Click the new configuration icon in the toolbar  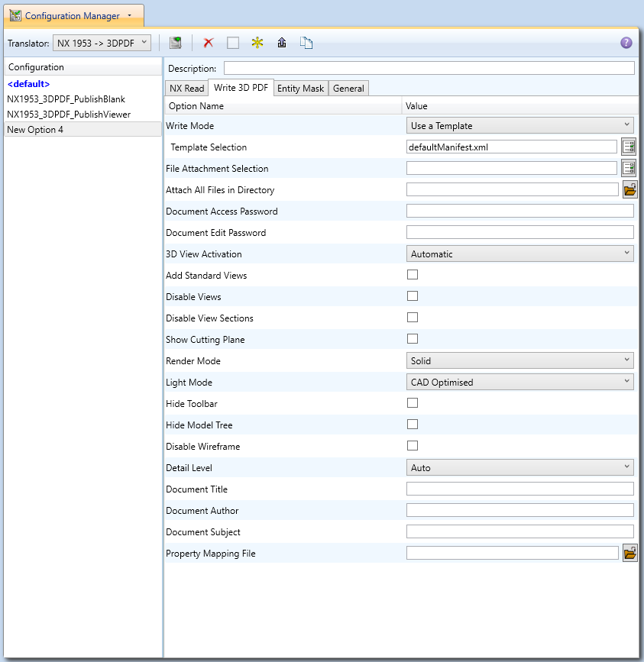coord(175,43)
